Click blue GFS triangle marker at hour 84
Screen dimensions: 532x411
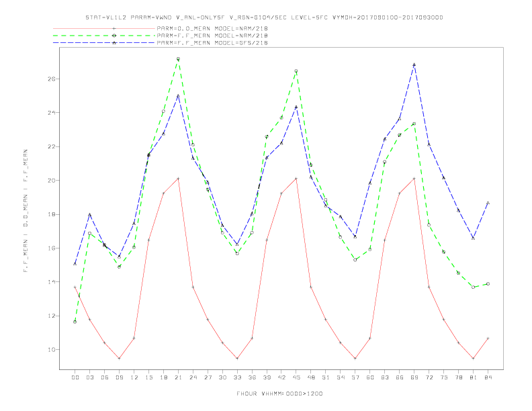point(488,203)
